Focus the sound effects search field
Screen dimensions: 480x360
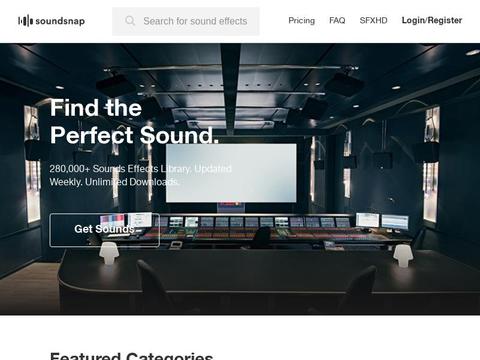click(x=186, y=21)
